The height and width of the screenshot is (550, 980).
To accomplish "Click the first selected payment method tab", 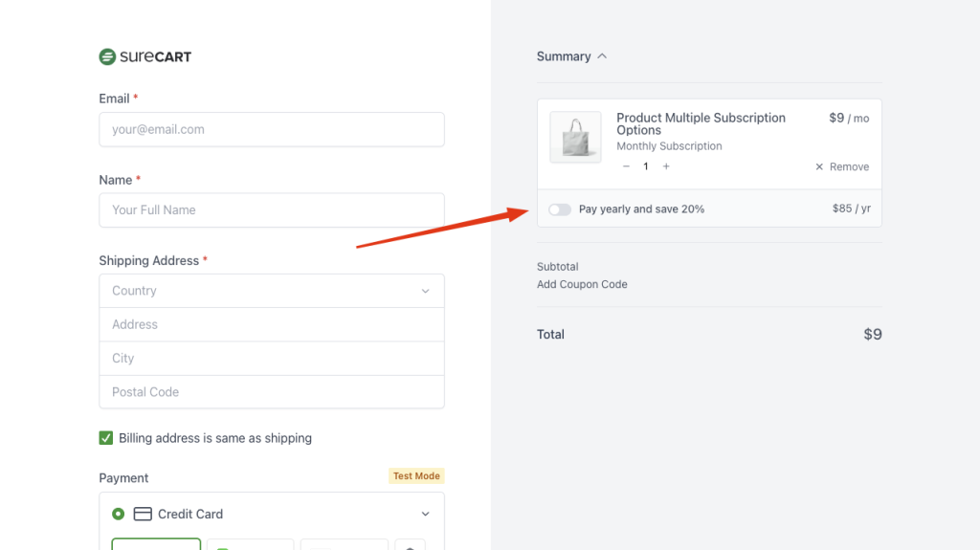I will click(156, 544).
